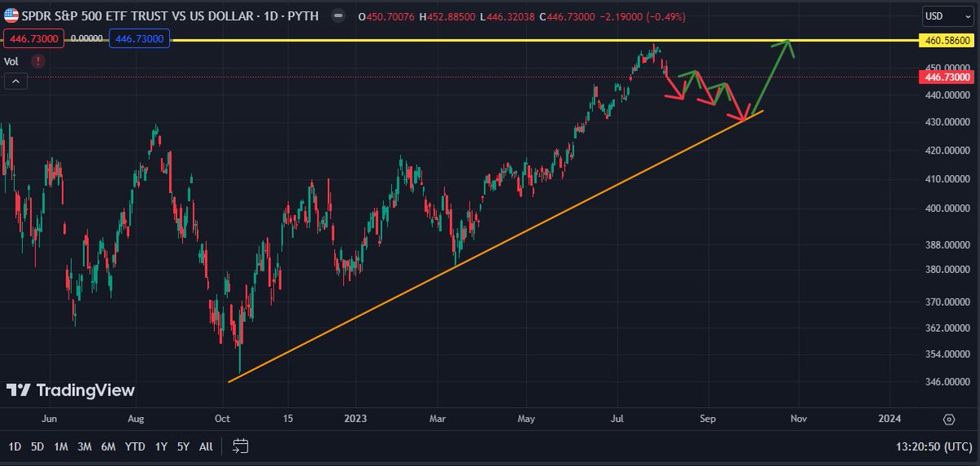Click the 346.00000 price axis label

(x=948, y=381)
